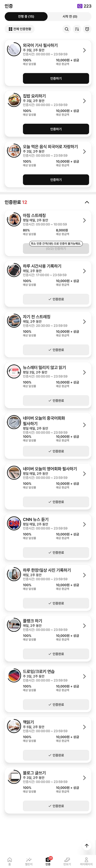The width and height of the screenshot is (96, 868).
Task: Open details chevron for 외국어 기사 필사하기
Action: 84,50
